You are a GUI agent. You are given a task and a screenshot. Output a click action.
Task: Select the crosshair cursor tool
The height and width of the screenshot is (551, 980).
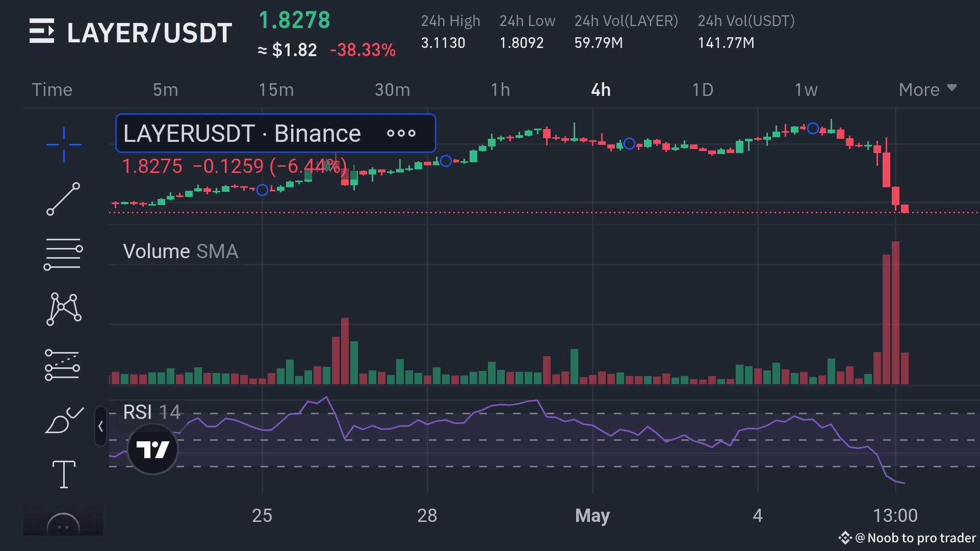[x=64, y=144]
